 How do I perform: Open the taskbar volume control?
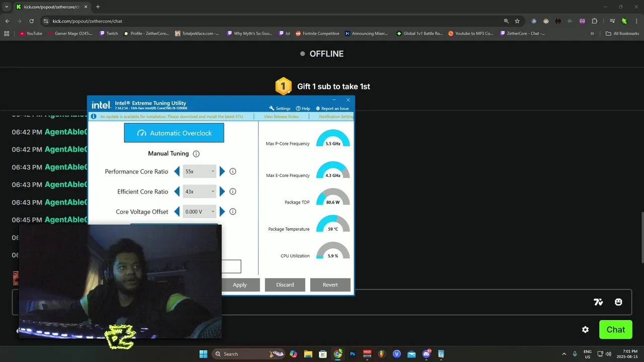coord(608,354)
